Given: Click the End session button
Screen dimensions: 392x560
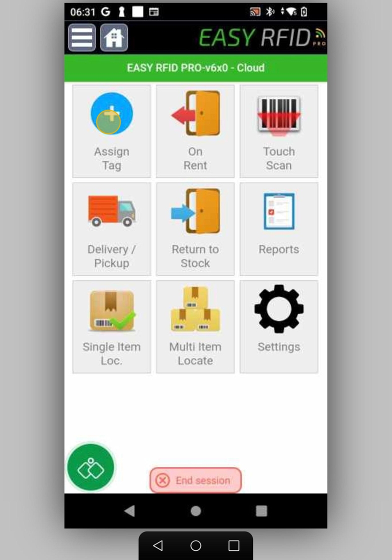Looking at the screenshot, I should click(195, 480).
